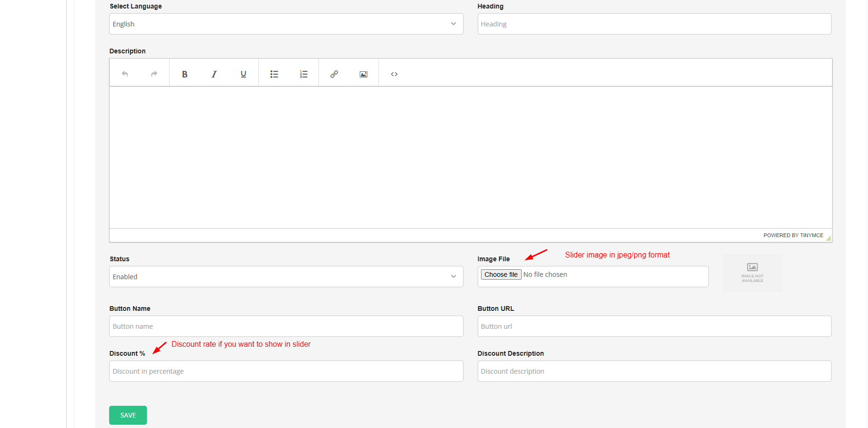The width and height of the screenshot is (868, 428).
Task: Click the Choose file button
Action: pyautogui.click(x=501, y=274)
